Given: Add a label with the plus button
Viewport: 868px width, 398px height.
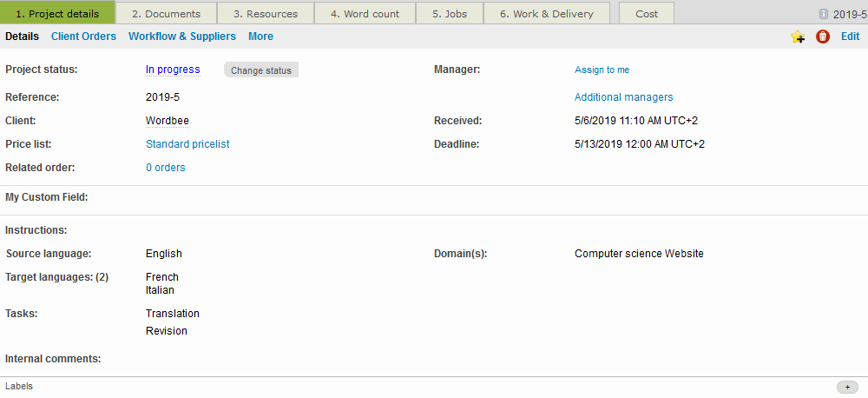Looking at the screenshot, I should (x=847, y=387).
